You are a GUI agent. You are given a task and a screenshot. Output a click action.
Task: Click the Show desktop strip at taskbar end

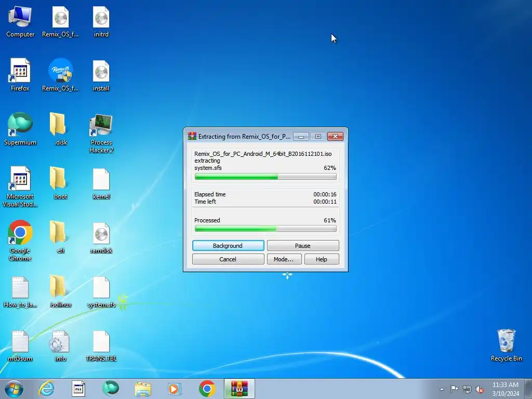(528, 389)
